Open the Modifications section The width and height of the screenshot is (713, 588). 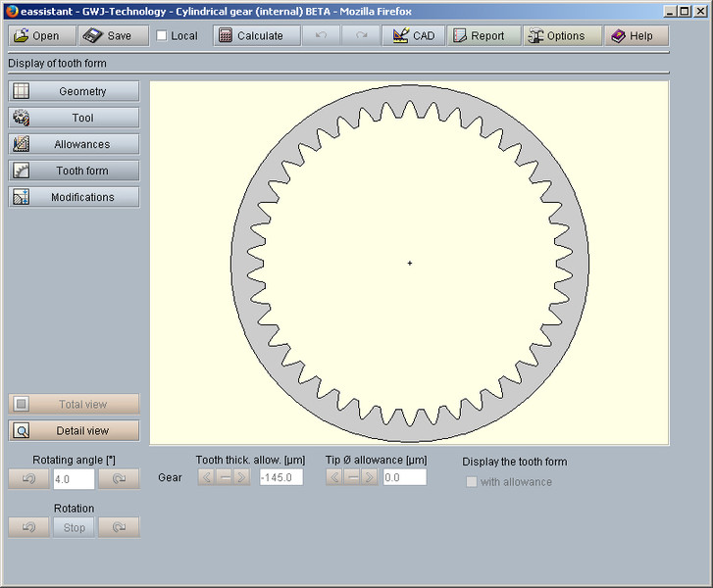point(74,197)
